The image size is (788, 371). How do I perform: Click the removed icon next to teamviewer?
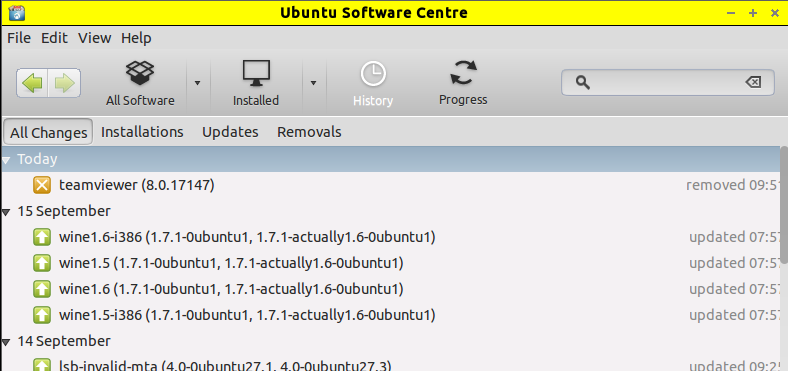tap(42, 186)
